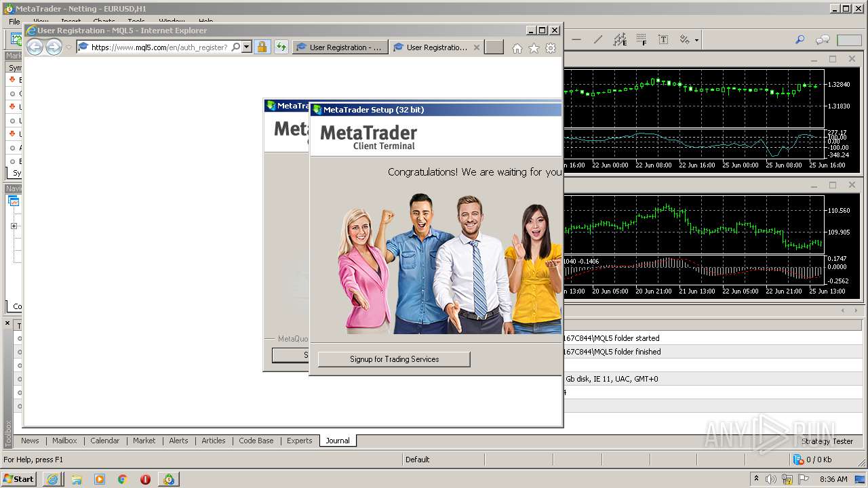
Task: Select the text label tool
Action: point(663,40)
